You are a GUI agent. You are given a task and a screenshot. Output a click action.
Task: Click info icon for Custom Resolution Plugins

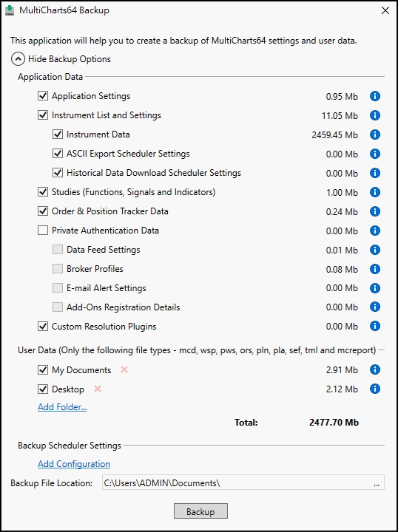(x=374, y=327)
